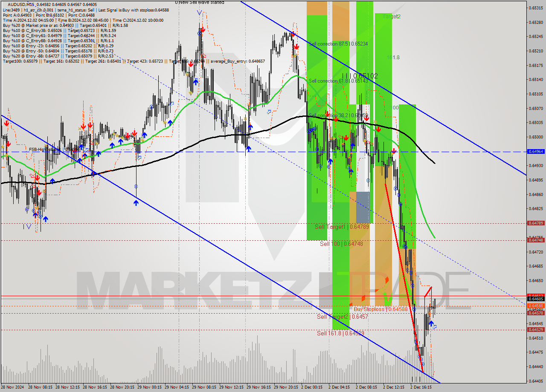The width and height of the screenshot is (546, 392).
Task: Click the 0.65315 price axis value
Action: [536, 8]
